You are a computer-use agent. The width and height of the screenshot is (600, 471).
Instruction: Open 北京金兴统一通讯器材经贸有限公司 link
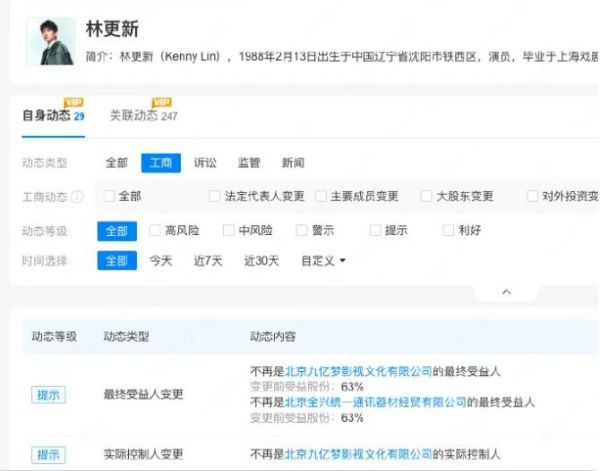375,402
